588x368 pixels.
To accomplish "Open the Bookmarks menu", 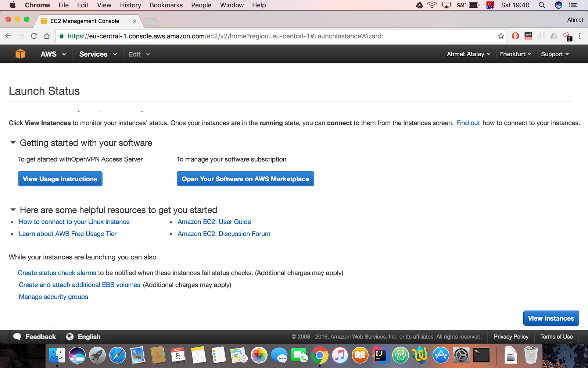I will click(x=166, y=5).
